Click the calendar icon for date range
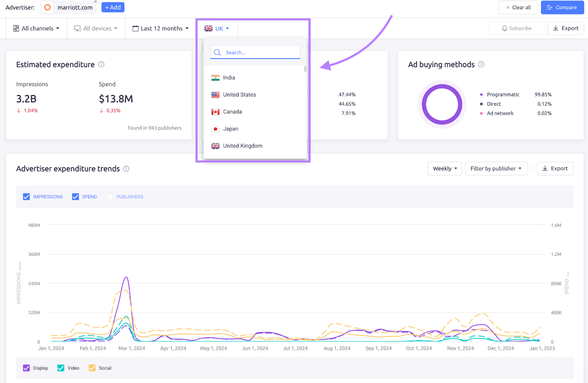 pos(135,28)
